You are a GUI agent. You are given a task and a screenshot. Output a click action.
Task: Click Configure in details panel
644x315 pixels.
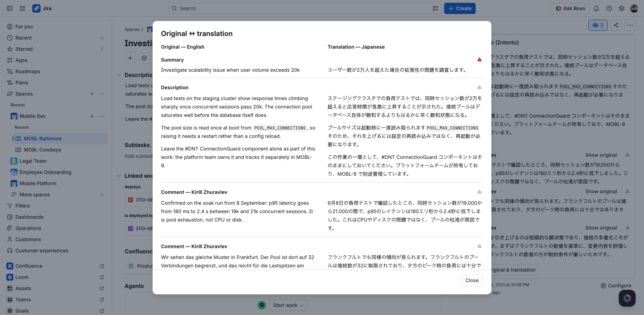pyautogui.click(x=616, y=286)
